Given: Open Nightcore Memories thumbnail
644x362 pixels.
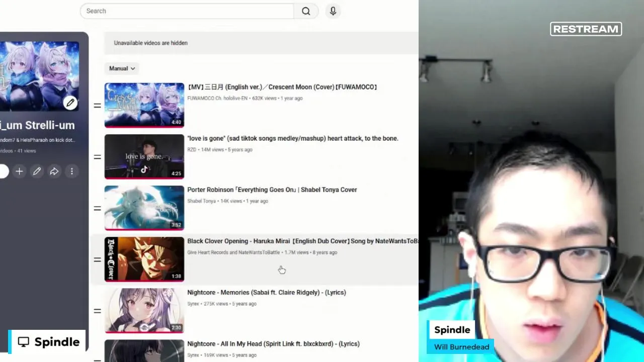Looking at the screenshot, I should point(144,310).
